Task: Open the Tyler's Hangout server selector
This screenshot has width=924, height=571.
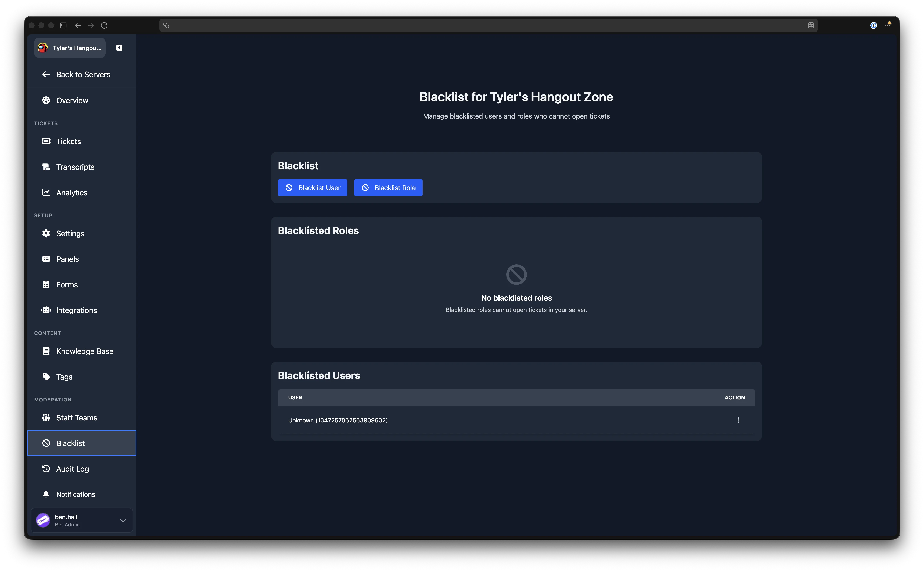Action: (70, 48)
